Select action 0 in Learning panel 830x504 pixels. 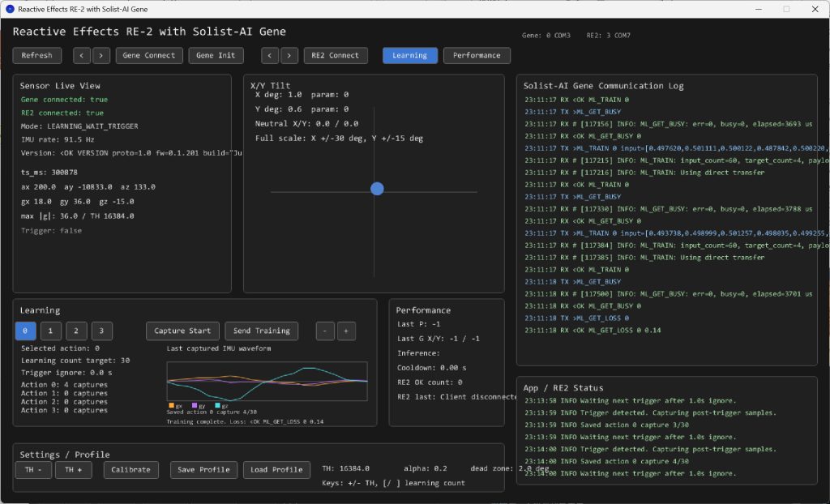25,331
